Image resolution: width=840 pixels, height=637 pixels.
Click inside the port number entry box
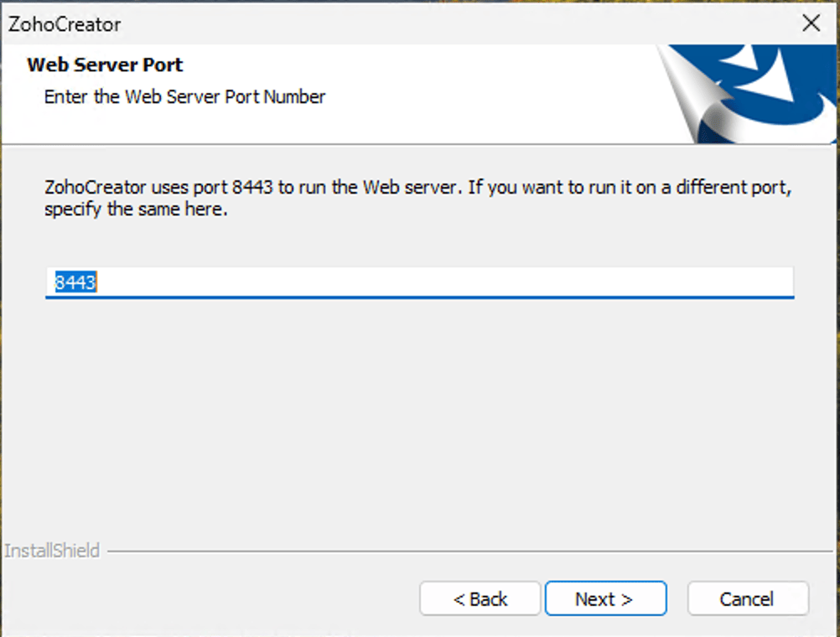pos(335,282)
